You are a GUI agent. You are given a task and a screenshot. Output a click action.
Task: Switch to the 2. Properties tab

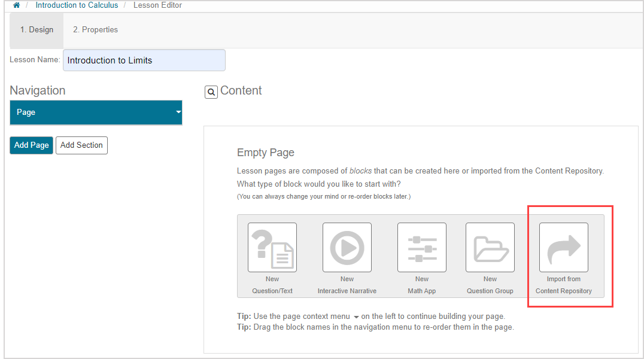click(95, 29)
